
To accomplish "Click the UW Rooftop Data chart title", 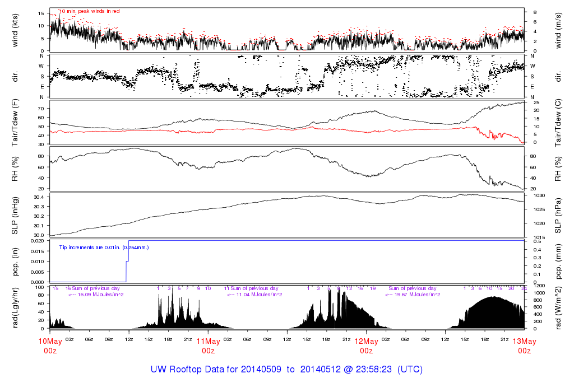I will tap(286, 370).
